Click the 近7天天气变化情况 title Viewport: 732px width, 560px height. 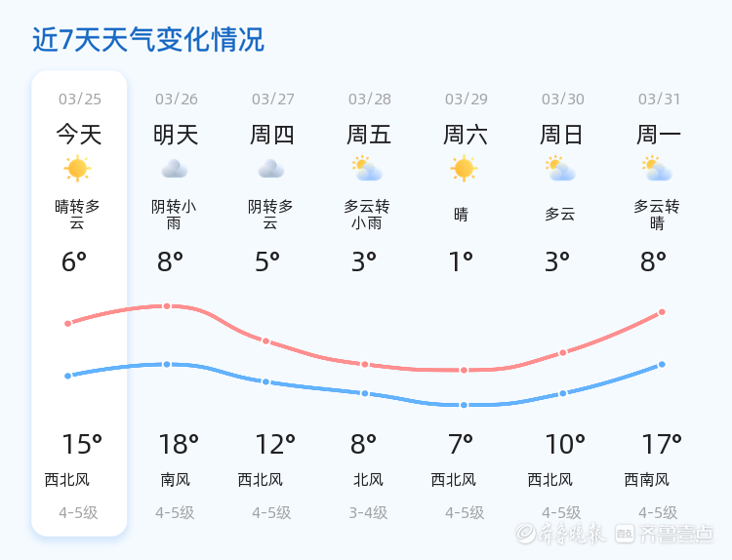pos(148,39)
